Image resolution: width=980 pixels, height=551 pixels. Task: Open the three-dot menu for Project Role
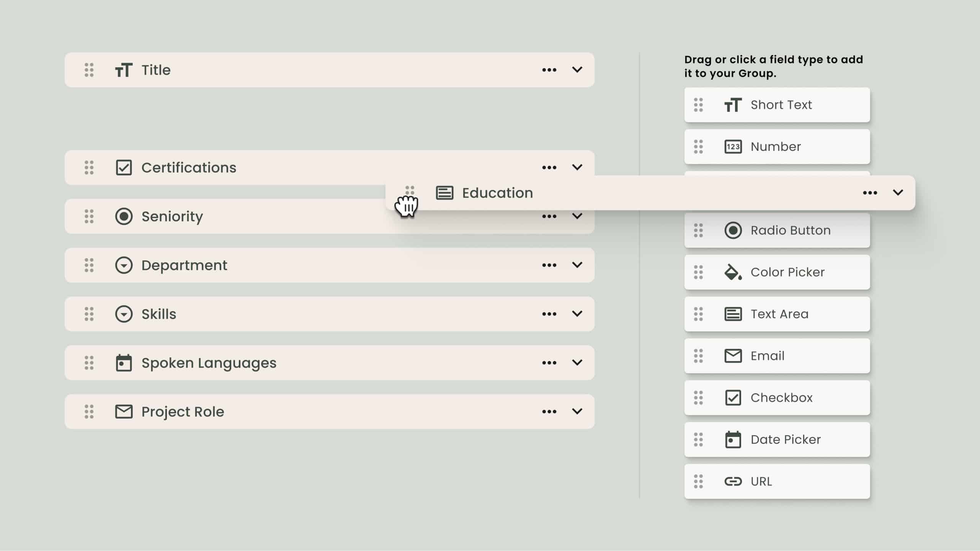point(549,412)
